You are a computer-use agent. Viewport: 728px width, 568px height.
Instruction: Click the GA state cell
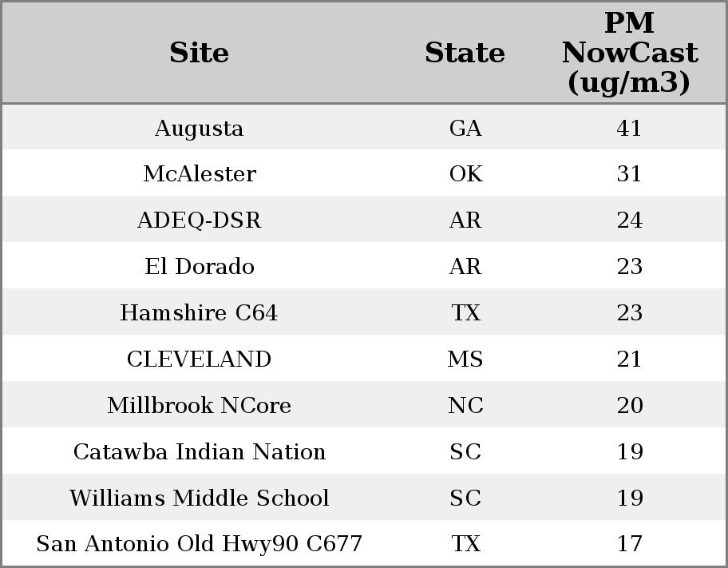point(465,129)
